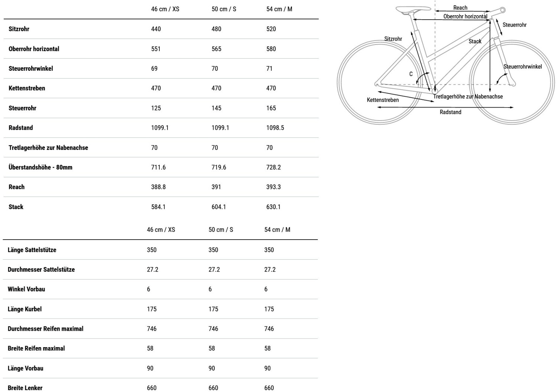Click the Steuerrohrwinkel row label in table

[31, 69]
